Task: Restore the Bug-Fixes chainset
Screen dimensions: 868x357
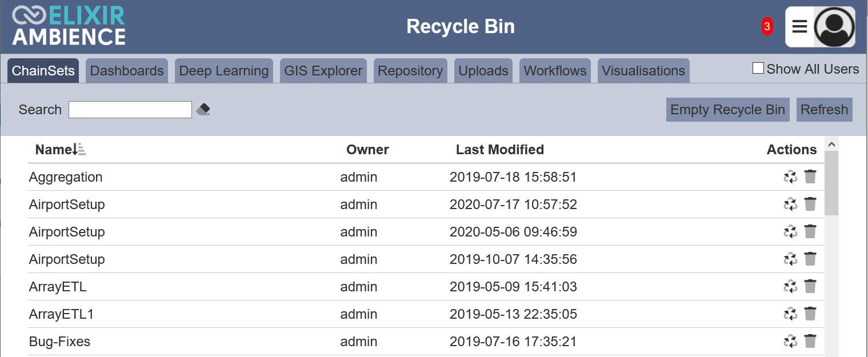Action: (x=790, y=342)
